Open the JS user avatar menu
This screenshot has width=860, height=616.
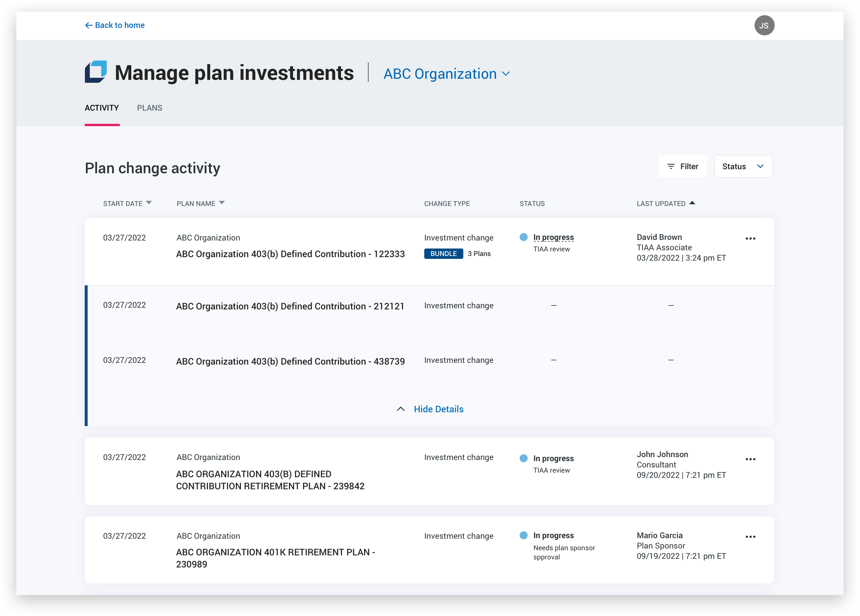(764, 25)
